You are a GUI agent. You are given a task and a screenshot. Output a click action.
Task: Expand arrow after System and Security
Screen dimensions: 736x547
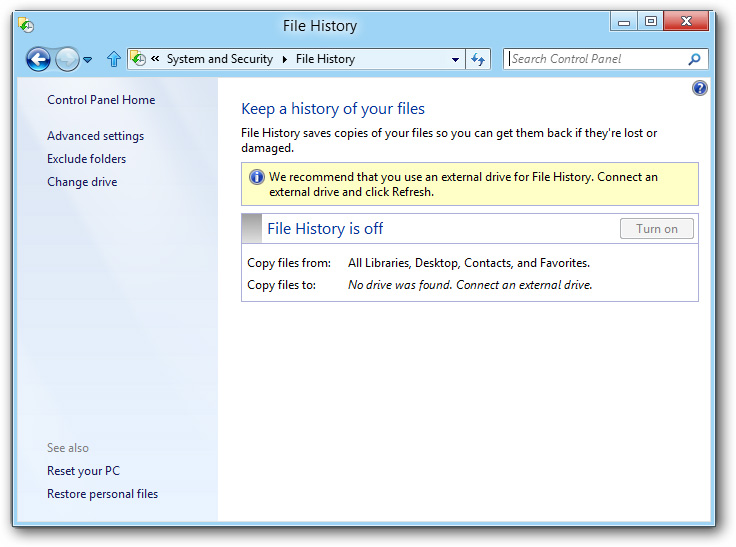click(285, 59)
